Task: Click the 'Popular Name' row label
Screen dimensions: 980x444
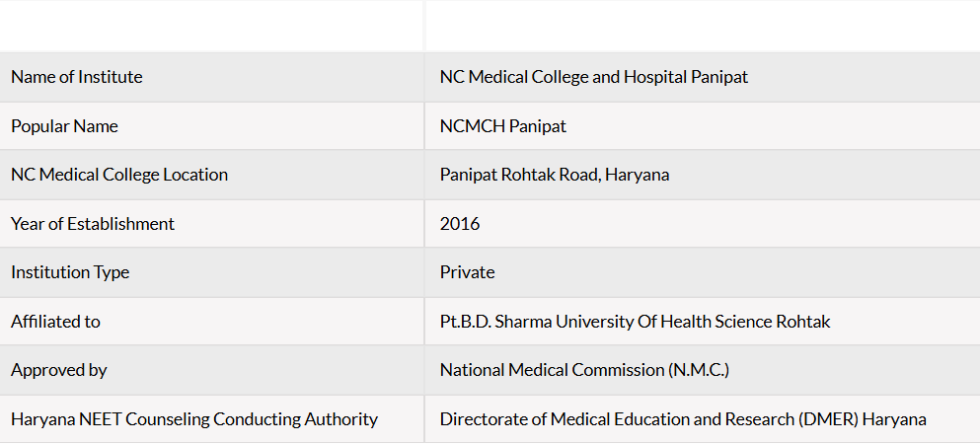Action: [x=212, y=126]
